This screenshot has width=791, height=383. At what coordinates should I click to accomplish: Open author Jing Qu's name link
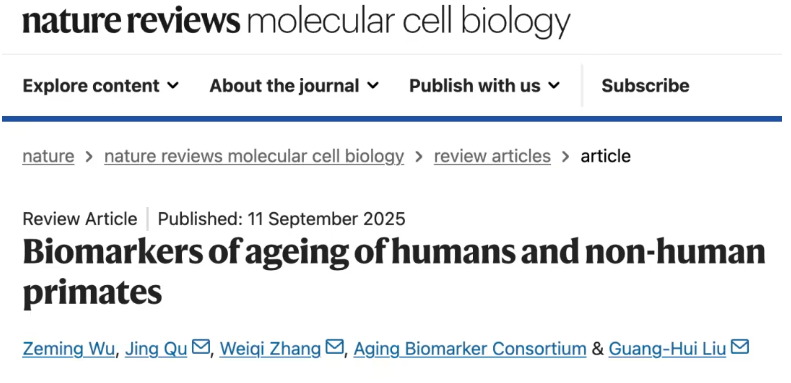click(156, 349)
